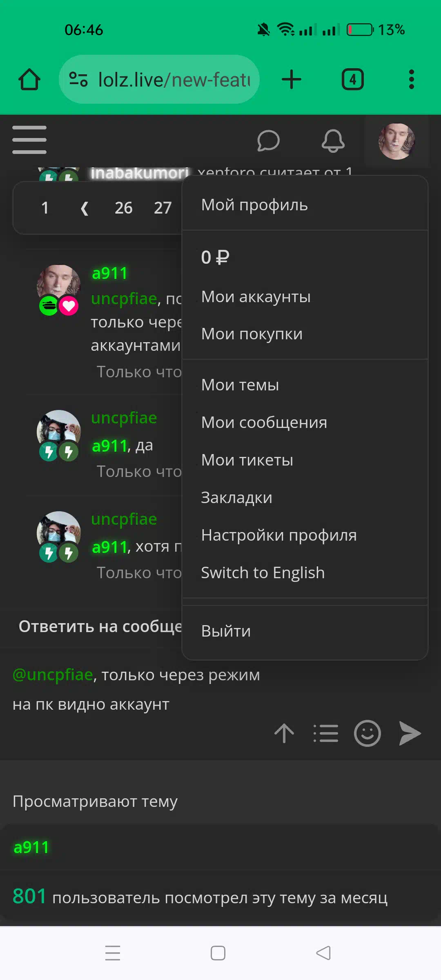Focus the reply text input field
This screenshot has height=980, width=441.
(x=220, y=689)
